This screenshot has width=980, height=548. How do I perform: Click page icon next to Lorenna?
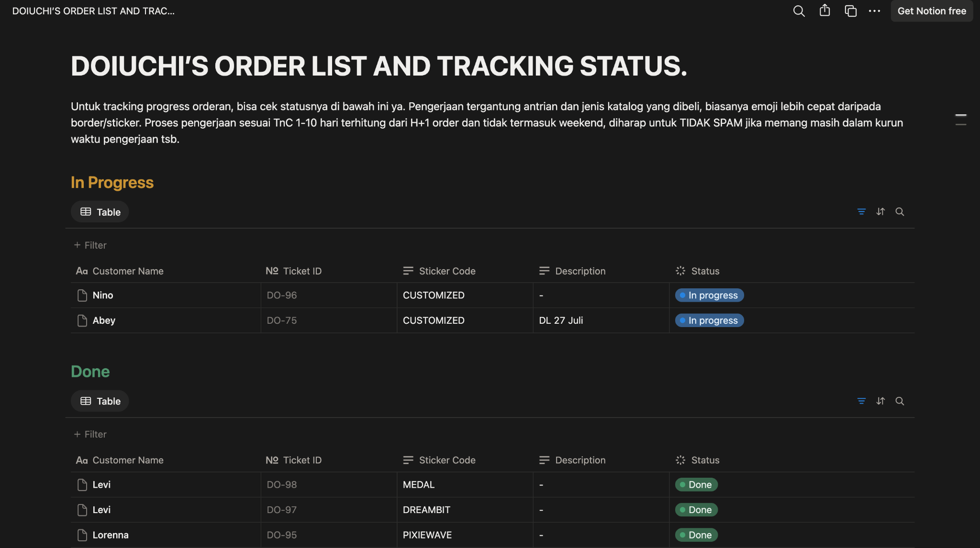(x=82, y=535)
